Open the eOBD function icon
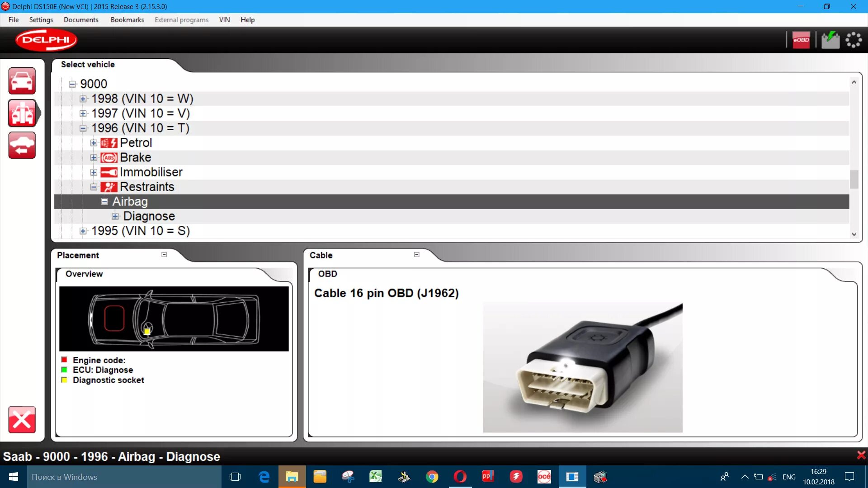Screen dimensions: 868x488 801,40
